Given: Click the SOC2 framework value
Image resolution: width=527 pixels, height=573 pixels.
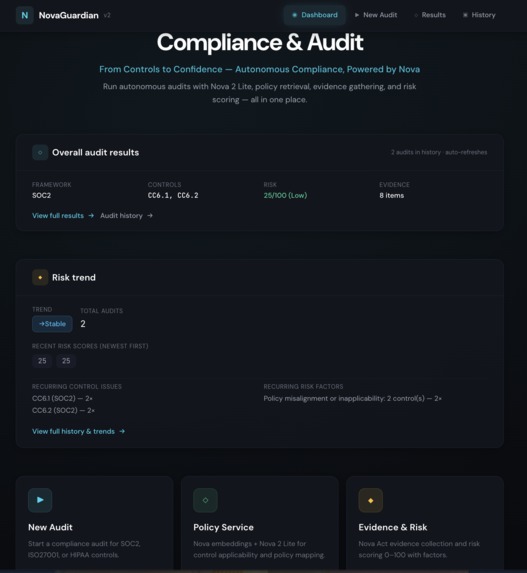Looking at the screenshot, I should click(41, 196).
